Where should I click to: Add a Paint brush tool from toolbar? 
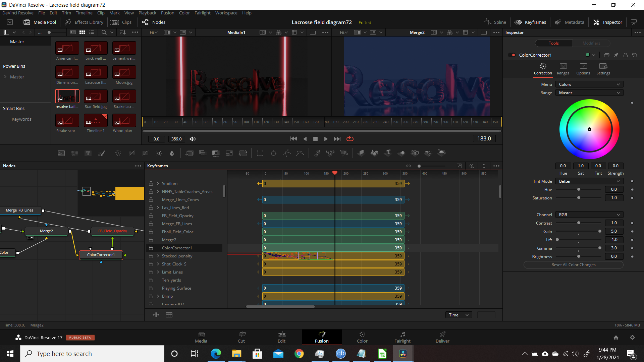click(x=101, y=153)
